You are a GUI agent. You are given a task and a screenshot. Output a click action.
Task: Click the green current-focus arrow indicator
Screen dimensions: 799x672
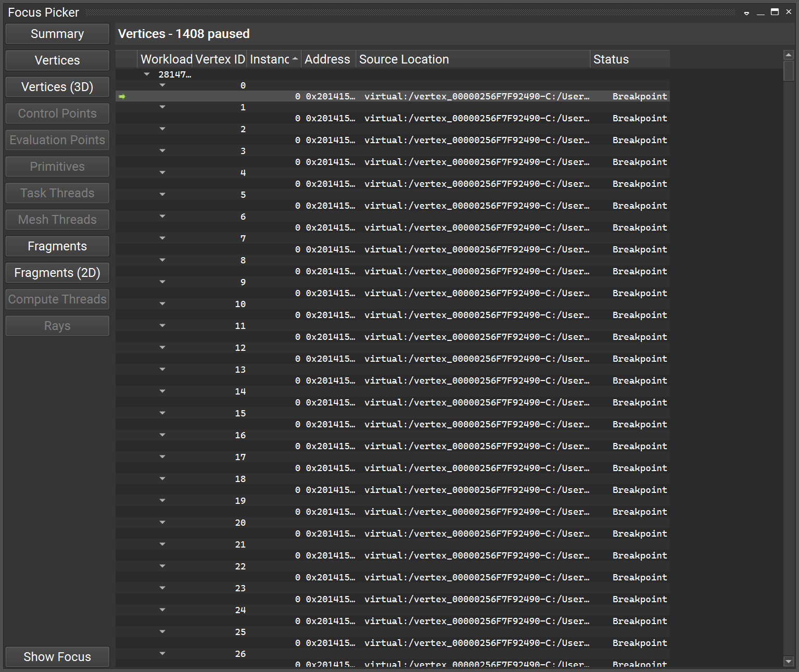122,96
